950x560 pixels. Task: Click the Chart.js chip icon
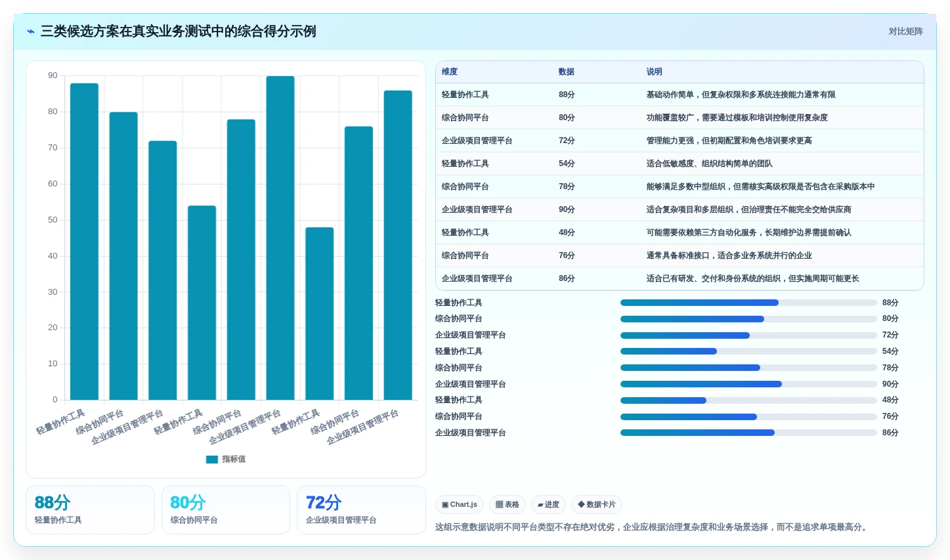point(445,505)
